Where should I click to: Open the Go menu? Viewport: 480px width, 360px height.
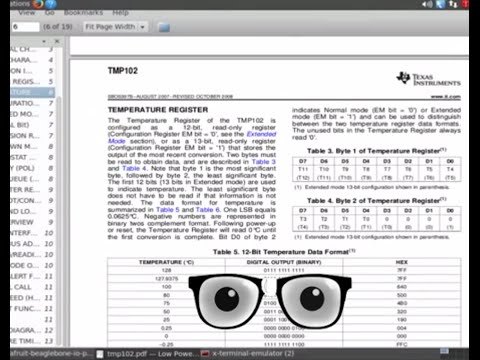50,13
